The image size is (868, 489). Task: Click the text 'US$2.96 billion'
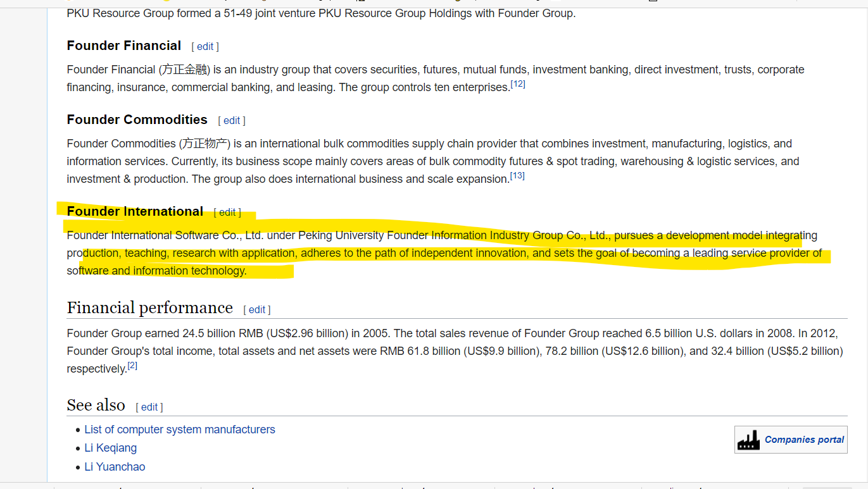coord(308,333)
